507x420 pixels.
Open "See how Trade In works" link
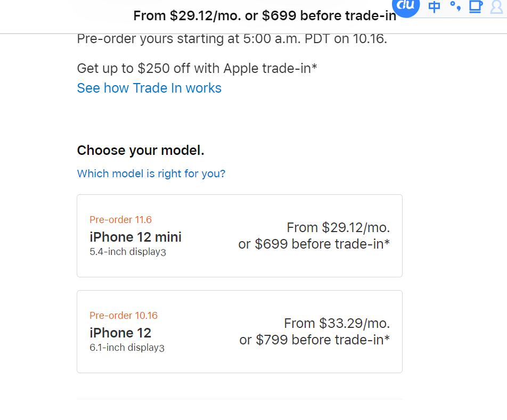point(149,88)
